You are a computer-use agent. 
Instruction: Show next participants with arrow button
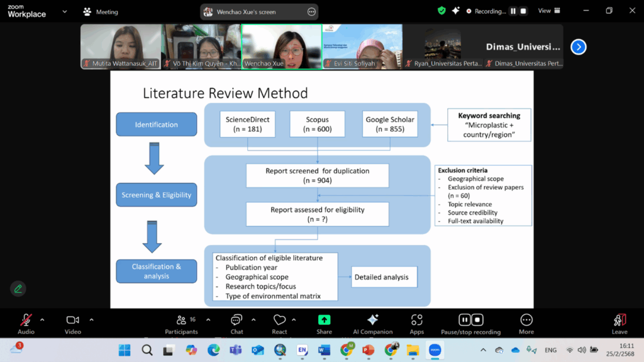pos(578,47)
